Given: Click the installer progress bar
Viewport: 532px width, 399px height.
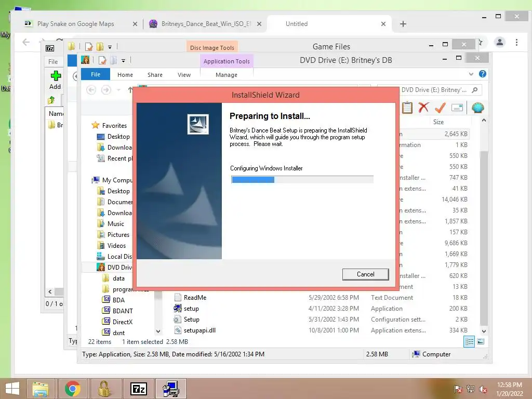Looking at the screenshot, I should pos(302,179).
